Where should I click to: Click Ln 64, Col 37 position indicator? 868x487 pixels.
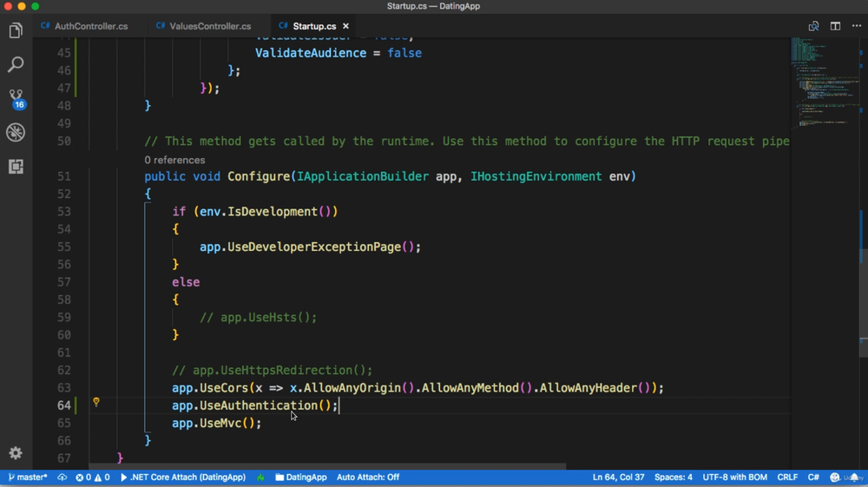click(x=618, y=477)
